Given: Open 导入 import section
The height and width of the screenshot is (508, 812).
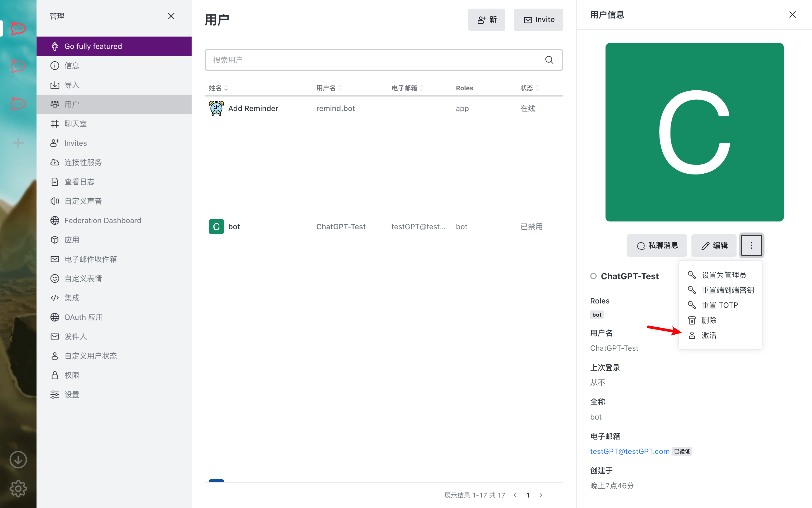Looking at the screenshot, I should [114, 85].
